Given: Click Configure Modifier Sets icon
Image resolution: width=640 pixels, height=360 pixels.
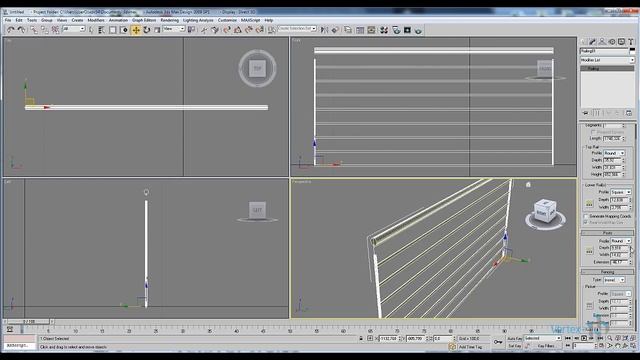Looking at the screenshot, I should [629, 113].
